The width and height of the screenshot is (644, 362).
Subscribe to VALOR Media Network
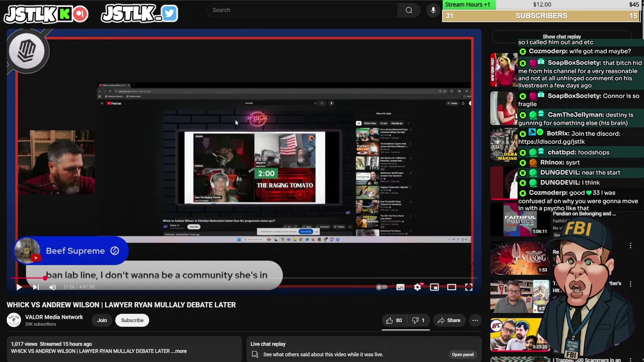tap(132, 320)
